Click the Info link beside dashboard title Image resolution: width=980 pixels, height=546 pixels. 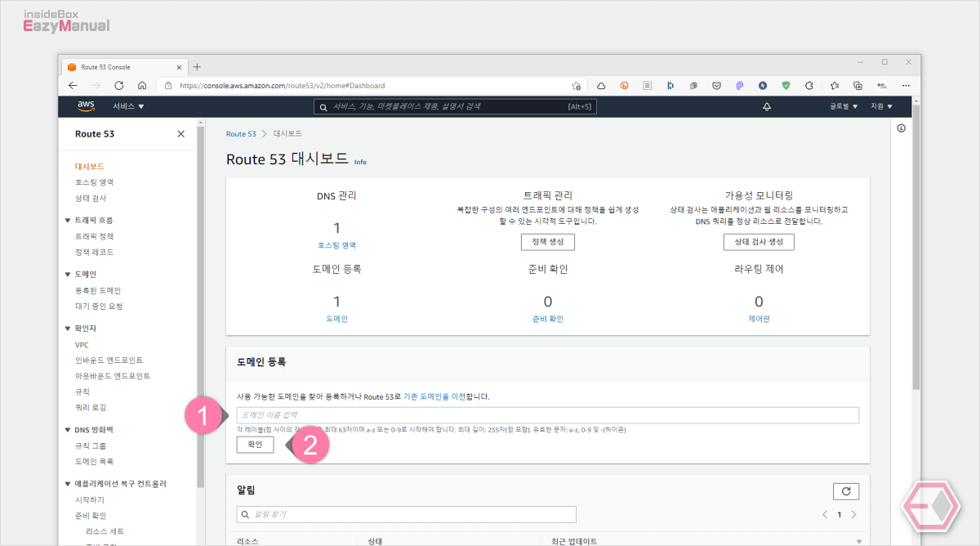pos(360,162)
